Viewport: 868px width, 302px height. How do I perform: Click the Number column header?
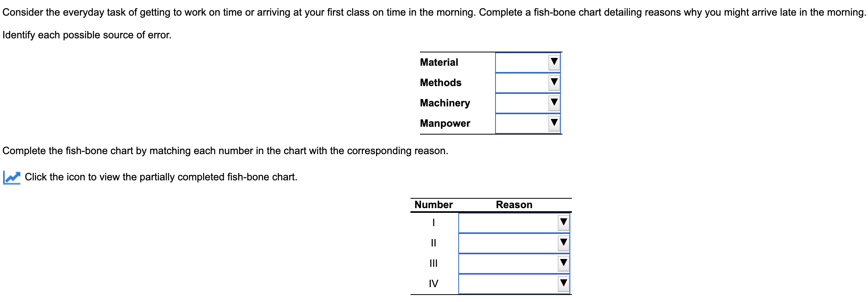click(433, 204)
